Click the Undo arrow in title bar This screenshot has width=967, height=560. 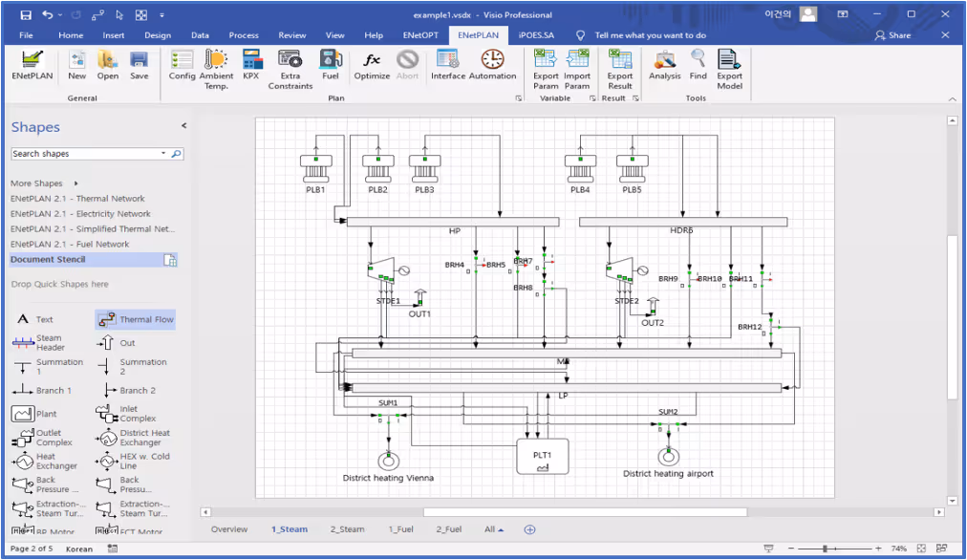pos(48,14)
